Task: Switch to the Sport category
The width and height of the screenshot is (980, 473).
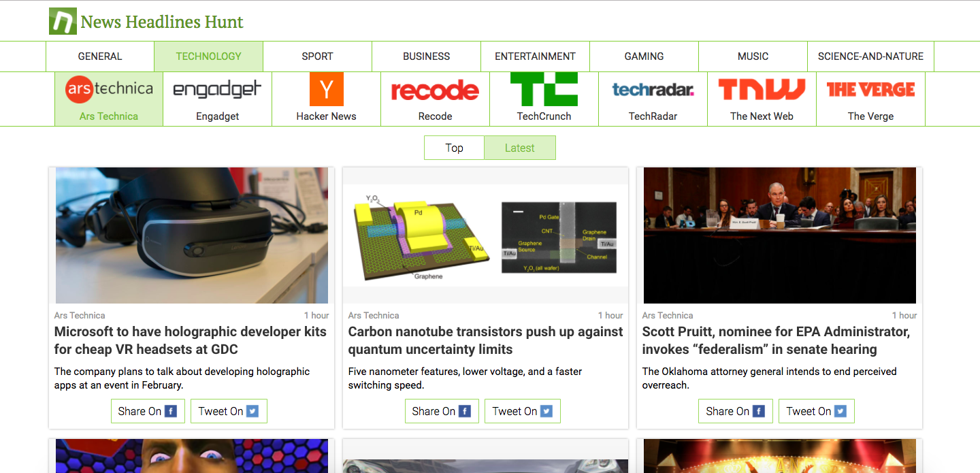Action: 318,56
